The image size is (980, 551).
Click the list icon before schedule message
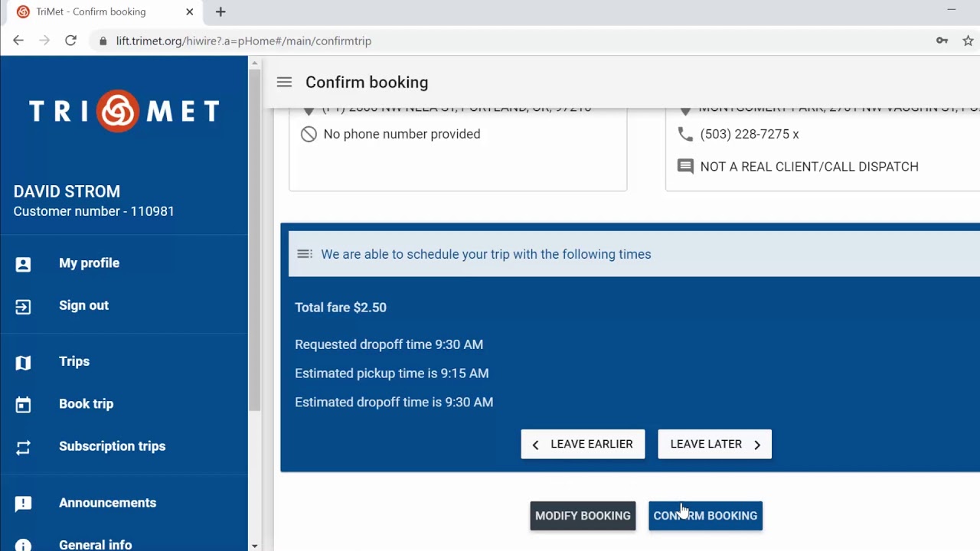pos(304,254)
